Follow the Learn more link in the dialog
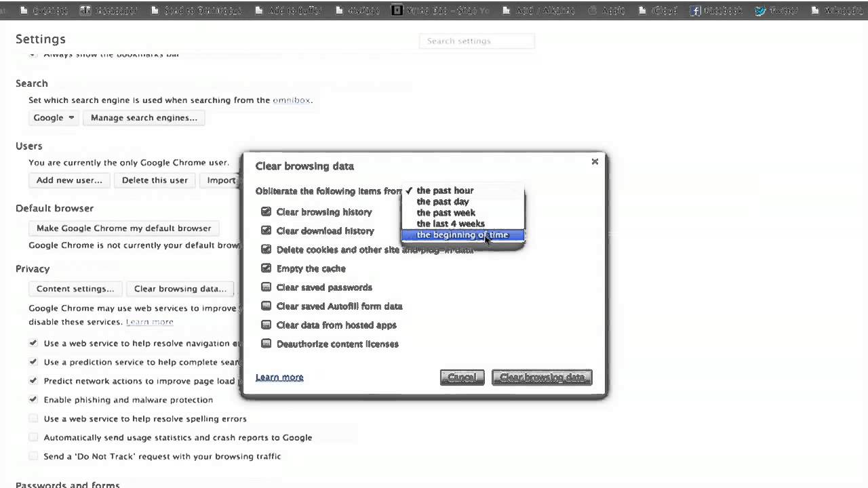The width and height of the screenshot is (868, 488). pyautogui.click(x=279, y=378)
